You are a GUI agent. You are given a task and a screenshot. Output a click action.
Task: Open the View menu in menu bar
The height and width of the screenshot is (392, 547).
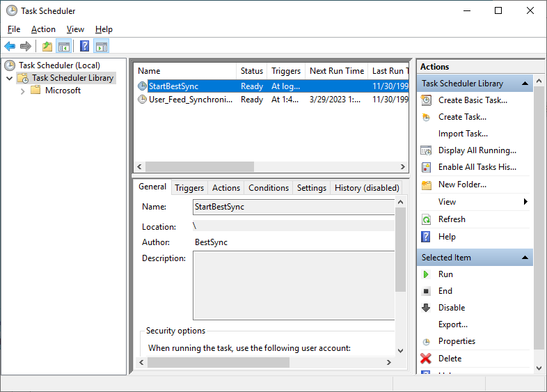click(75, 29)
